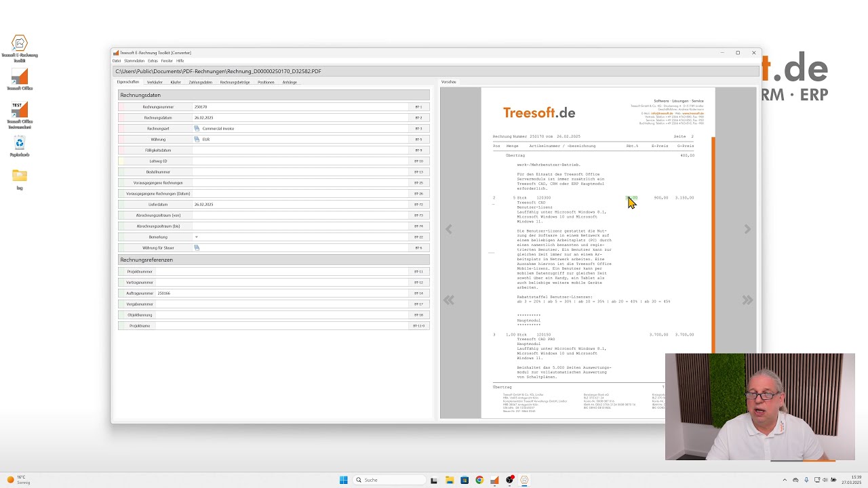Image resolution: width=868 pixels, height=488 pixels.
Task: Open the Stammdaten menu
Action: 134,61
